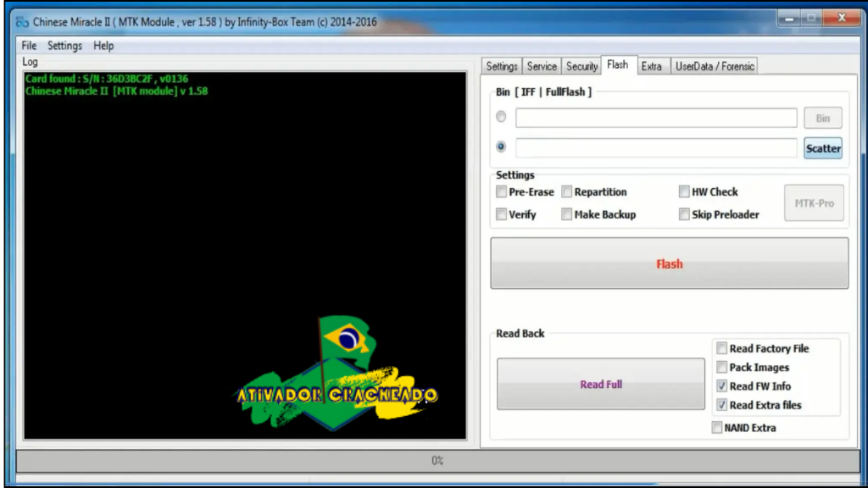Image resolution: width=868 pixels, height=488 pixels.
Task: Switch to the Settings tab
Action: 502,66
